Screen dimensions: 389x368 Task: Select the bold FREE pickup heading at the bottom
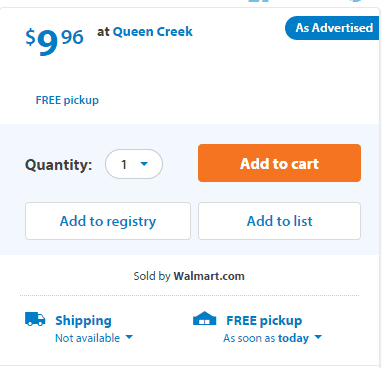coord(264,320)
